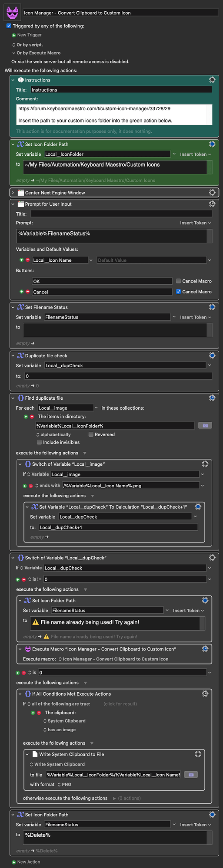The height and width of the screenshot is (868, 223).
Task: Remove the "is != 0" case with red minus
Action: pyautogui.click(x=24, y=579)
